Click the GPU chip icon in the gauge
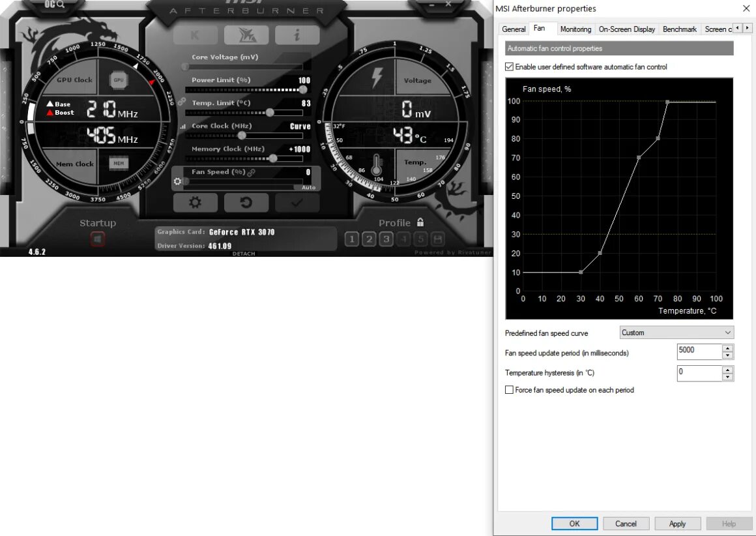The image size is (756, 536). coord(119,80)
